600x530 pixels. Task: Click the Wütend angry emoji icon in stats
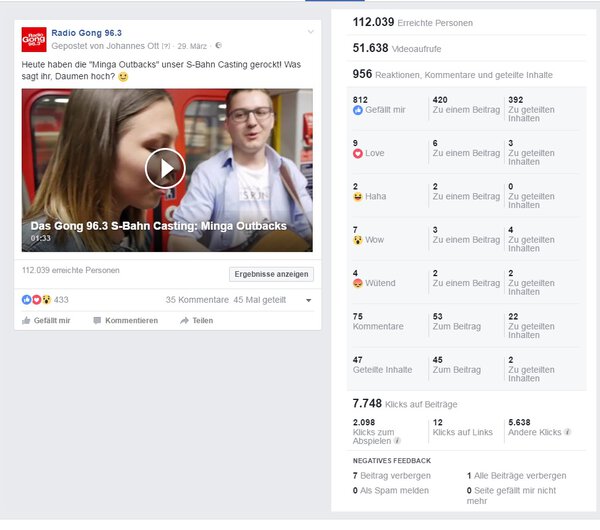tap(358, 283)
